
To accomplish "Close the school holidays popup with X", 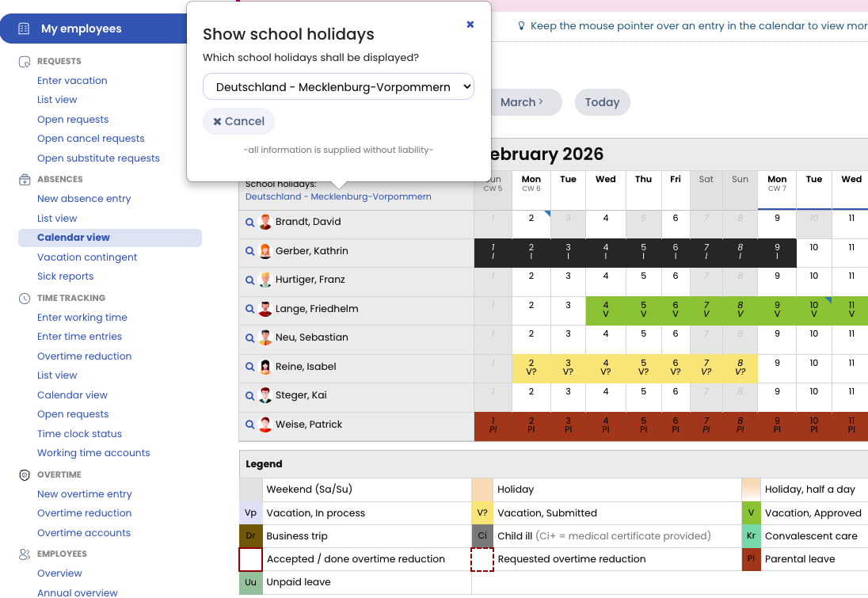I will click(470, 25).
